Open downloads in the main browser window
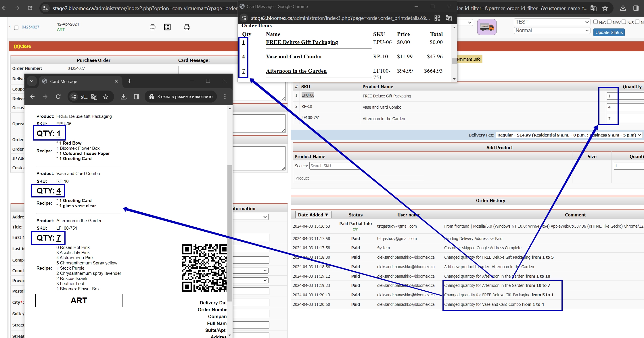This screenshot has height=338, width=644. point(623,8)
